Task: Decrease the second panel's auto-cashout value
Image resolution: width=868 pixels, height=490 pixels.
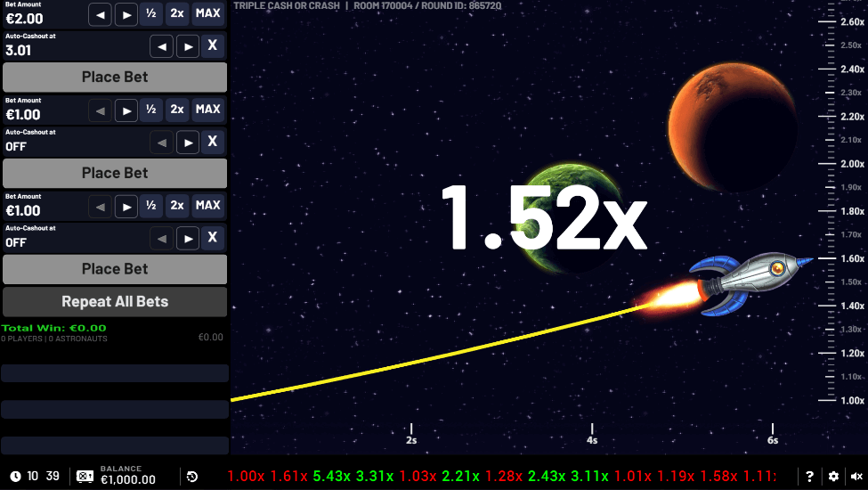Action: coord(162,143)
